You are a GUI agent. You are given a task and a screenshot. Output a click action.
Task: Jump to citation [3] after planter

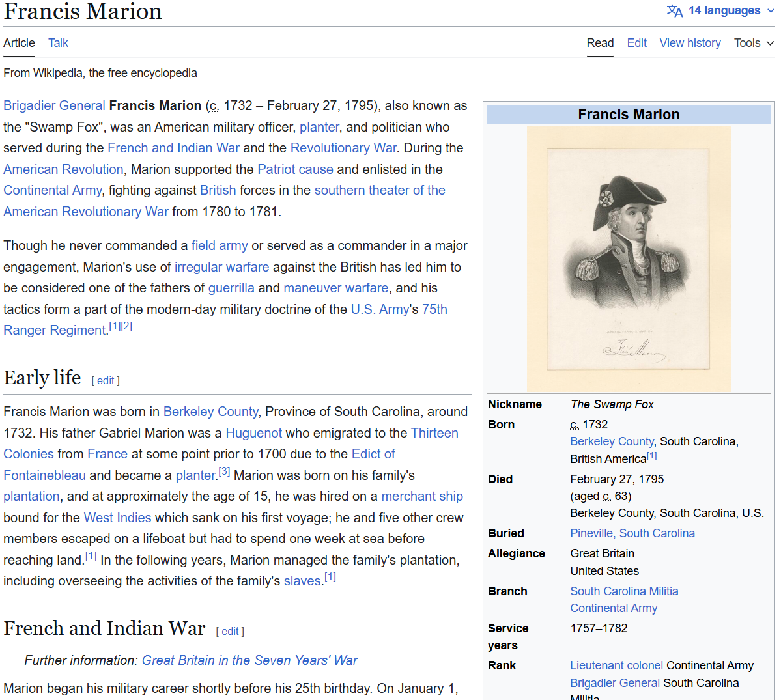(x=224, y=471)
